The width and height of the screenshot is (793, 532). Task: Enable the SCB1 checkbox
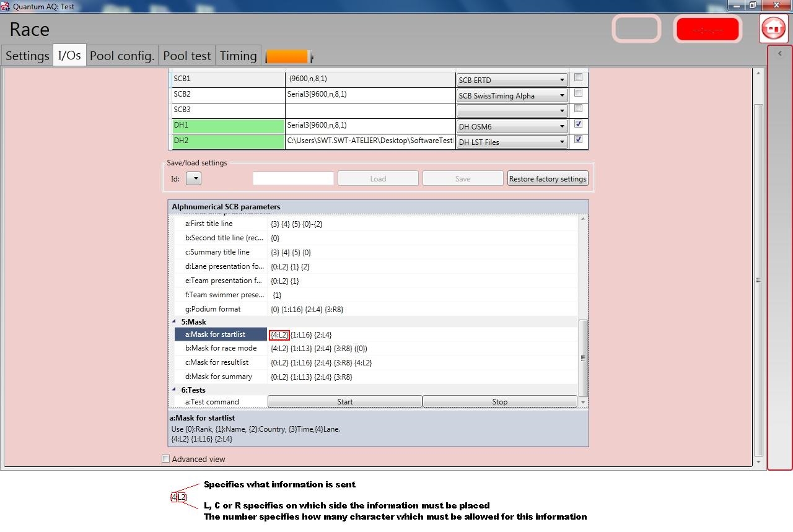point(578,78)
